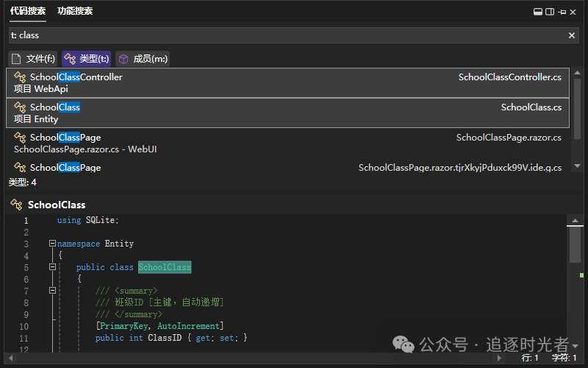This screenshot has width=588, height=368.
Task: Select SchoolClassPage razor.cs WebUI result
Action: [287, 143]
